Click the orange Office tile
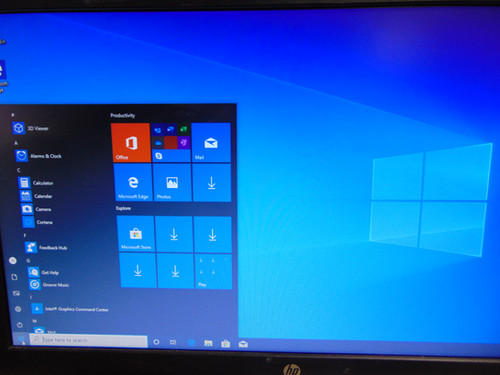500x375 pixels. (131, 142)
